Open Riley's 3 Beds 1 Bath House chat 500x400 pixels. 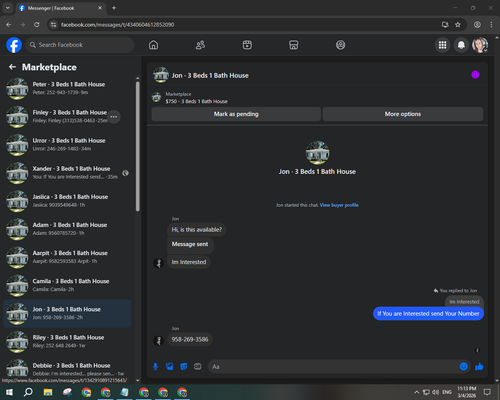pyautogui.click(x=68, y=342)
